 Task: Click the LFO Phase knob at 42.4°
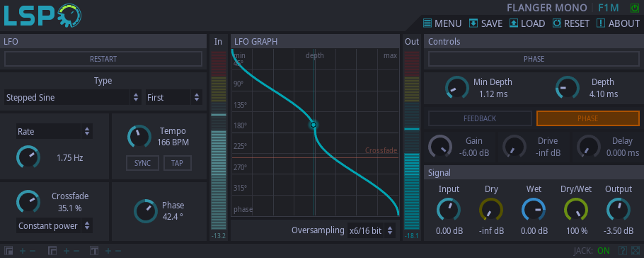click(x=146, y=211)
